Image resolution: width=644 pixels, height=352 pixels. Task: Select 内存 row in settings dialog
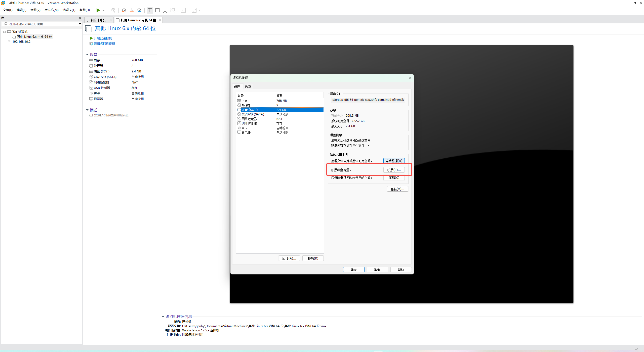point(280,101)
